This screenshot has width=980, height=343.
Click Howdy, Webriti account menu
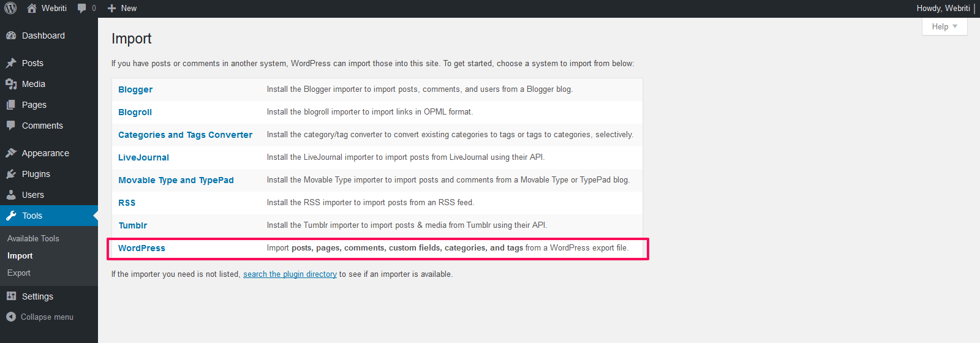point(943,9)
